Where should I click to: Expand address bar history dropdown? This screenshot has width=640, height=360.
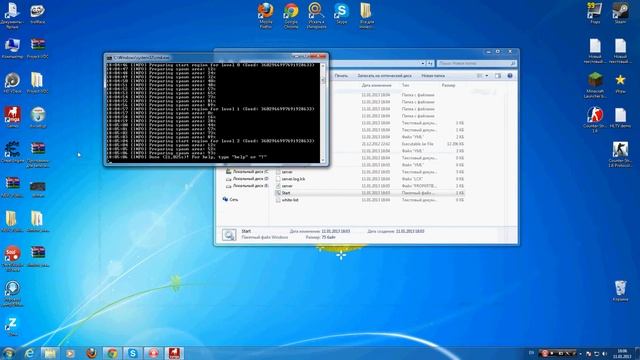[x=423, y=63]
